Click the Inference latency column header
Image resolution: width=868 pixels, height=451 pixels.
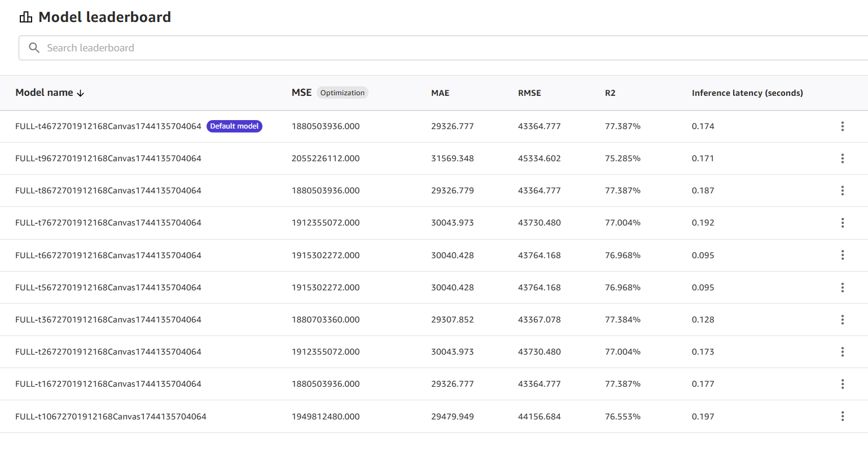(x=747, y=92)
